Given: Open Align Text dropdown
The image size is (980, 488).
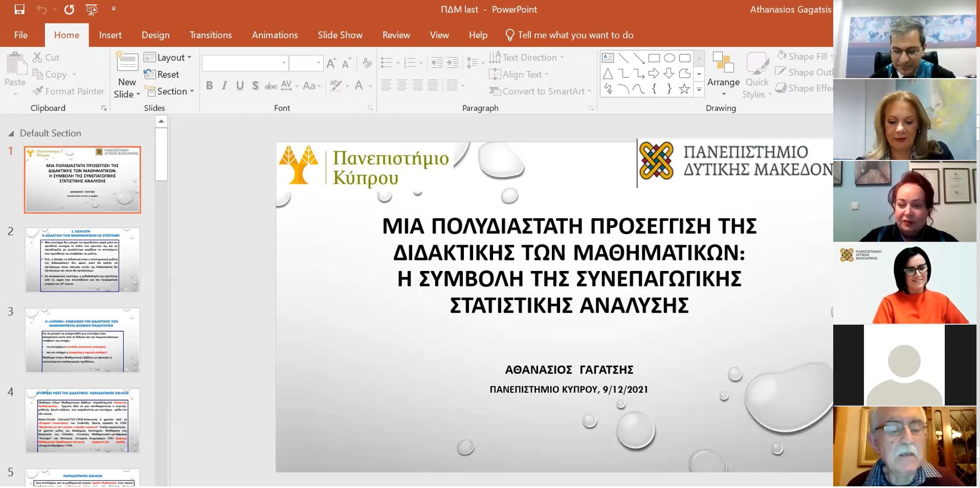Looking at the screenshot, I should [519, 74].
